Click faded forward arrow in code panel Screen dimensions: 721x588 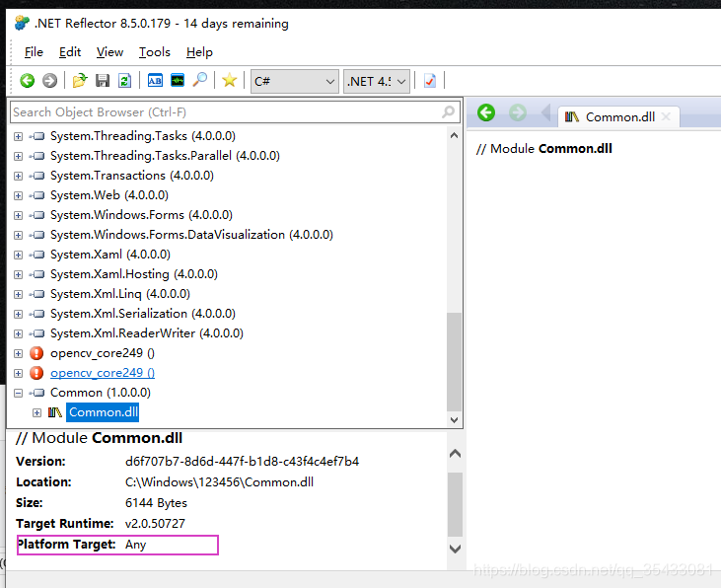tap(518, 112)
